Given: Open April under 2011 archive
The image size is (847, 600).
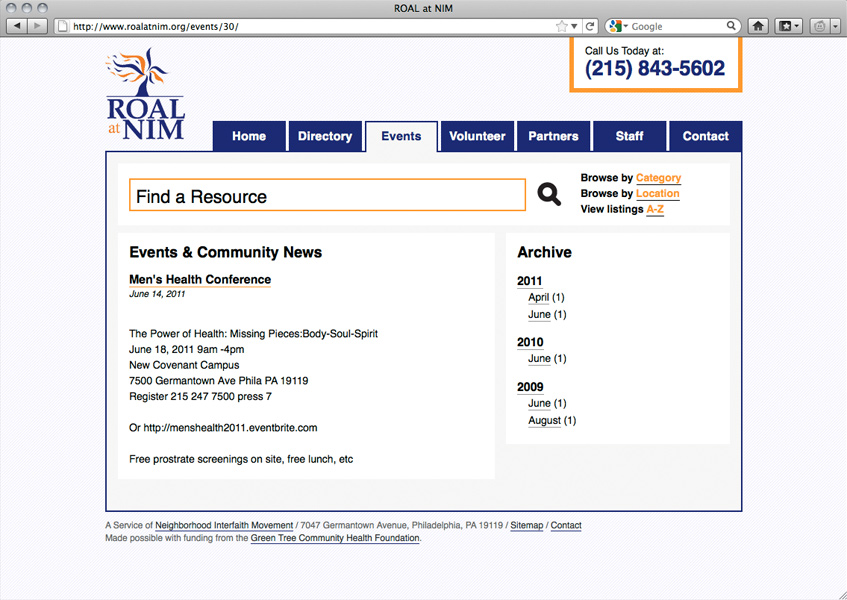Looking at the screenshot, I should (539, 297).
